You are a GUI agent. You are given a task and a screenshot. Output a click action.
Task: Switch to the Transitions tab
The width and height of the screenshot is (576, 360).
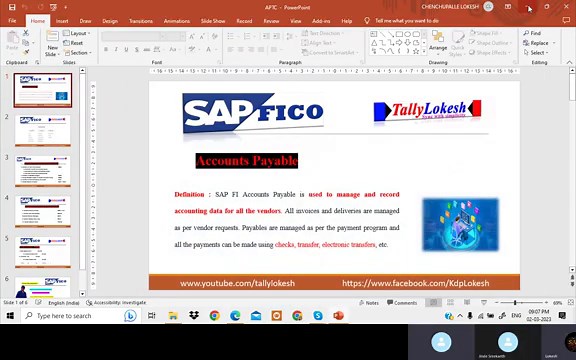tap(141, 21)
